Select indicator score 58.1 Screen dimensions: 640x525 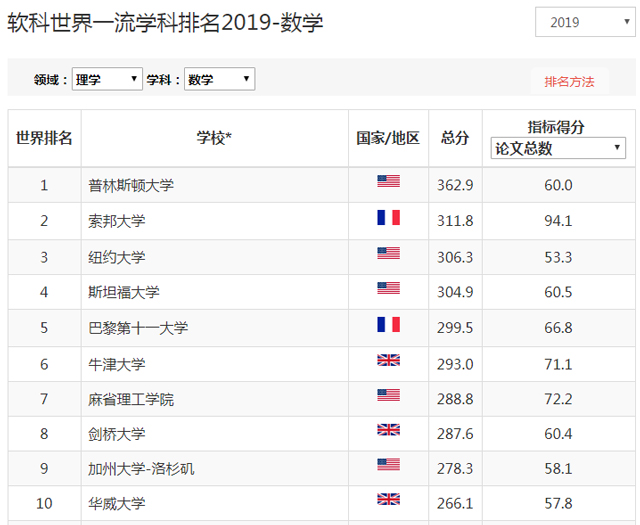[558, 469]
